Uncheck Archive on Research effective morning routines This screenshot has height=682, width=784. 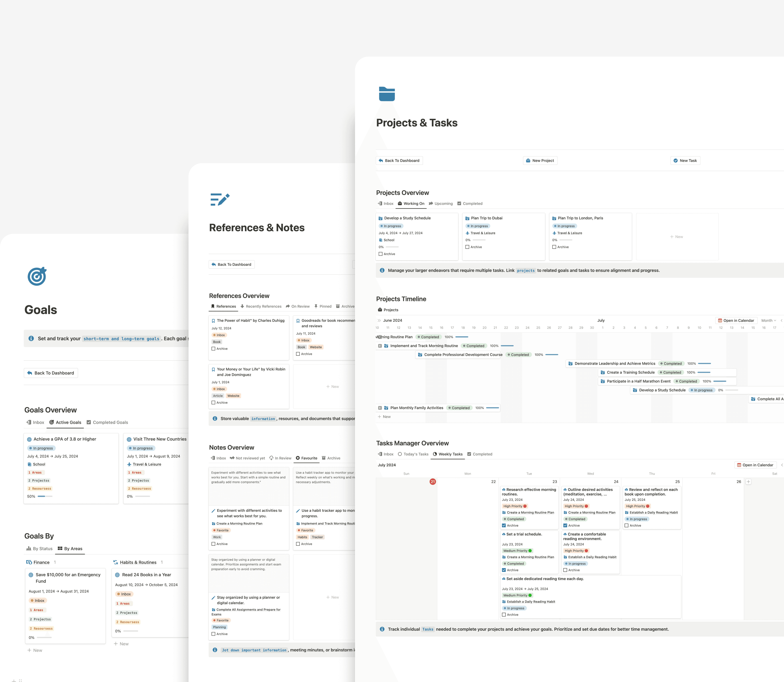tap(504, 525)
